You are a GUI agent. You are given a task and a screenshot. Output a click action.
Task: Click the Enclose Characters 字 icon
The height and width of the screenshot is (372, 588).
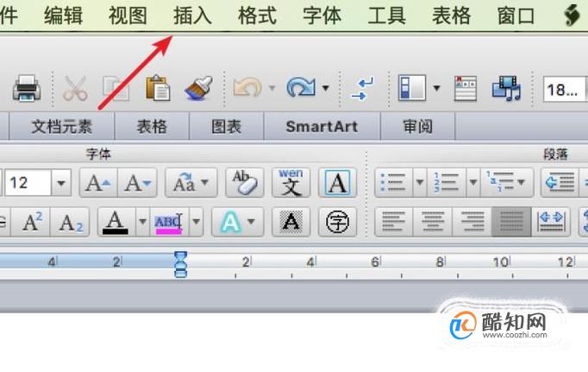[x=337, y=222]
